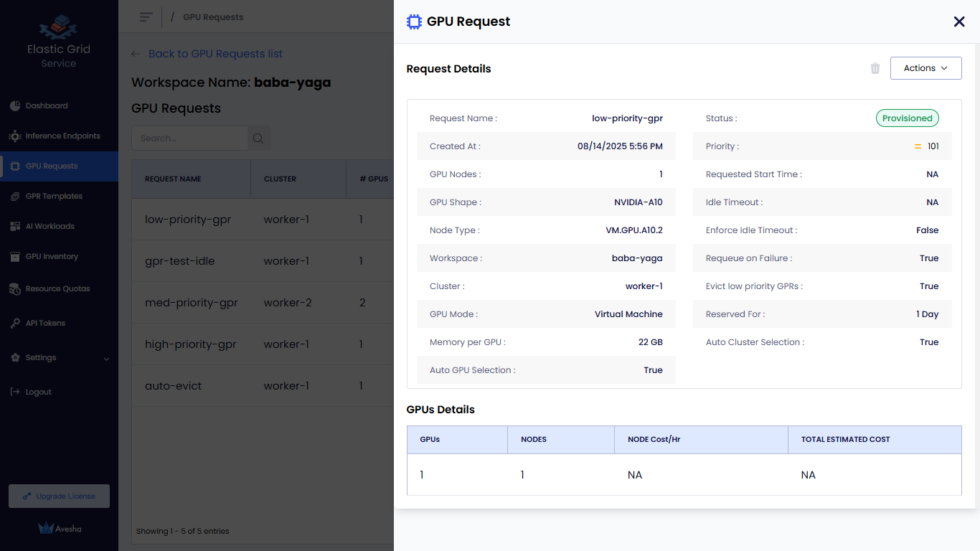Click the Upgrade License button
The height and width of the screenshot is (551, 980).
59,496
